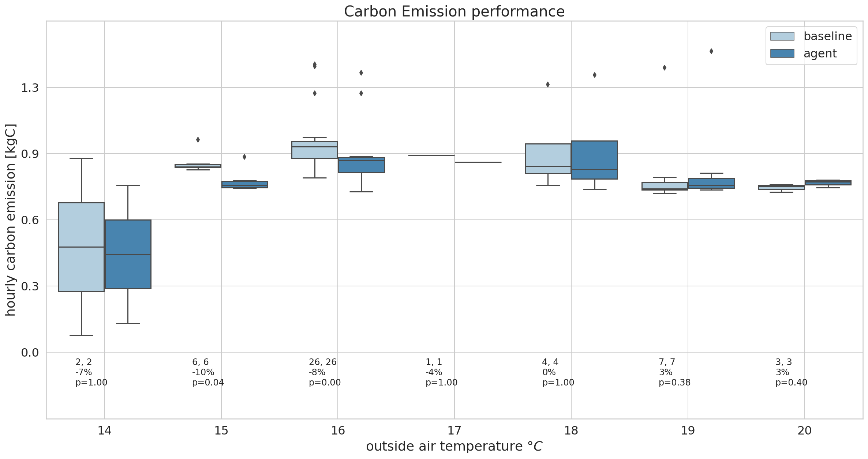Click the baseline outlier point at 15 °C
Screen dimensions: 868x459
(198, 140)
